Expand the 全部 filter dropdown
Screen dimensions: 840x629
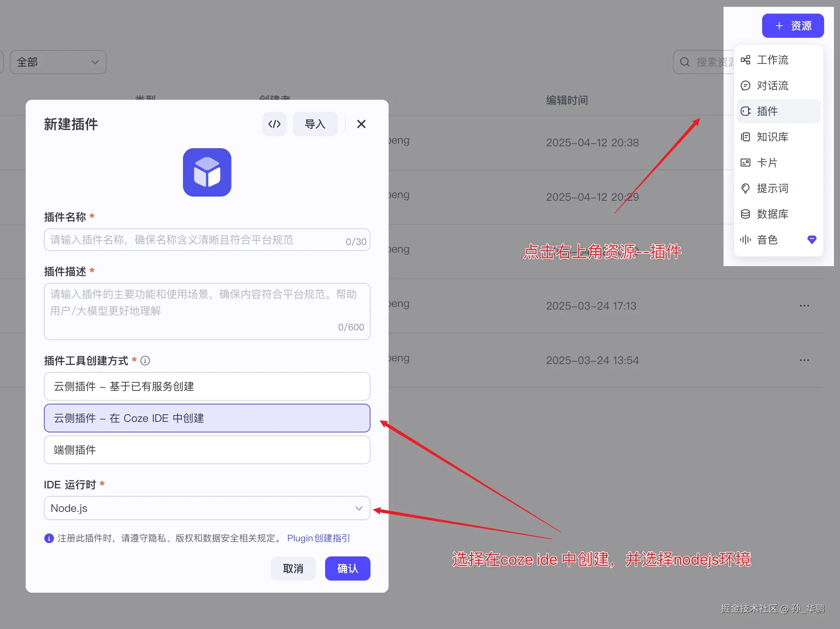pyautogui.click(x=58, y=62)
